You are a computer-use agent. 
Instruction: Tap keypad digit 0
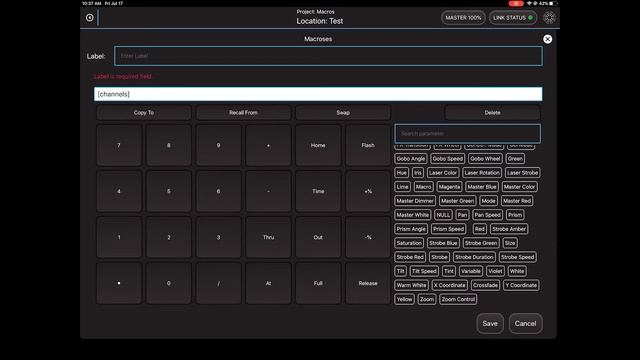[x=169, y=283]
